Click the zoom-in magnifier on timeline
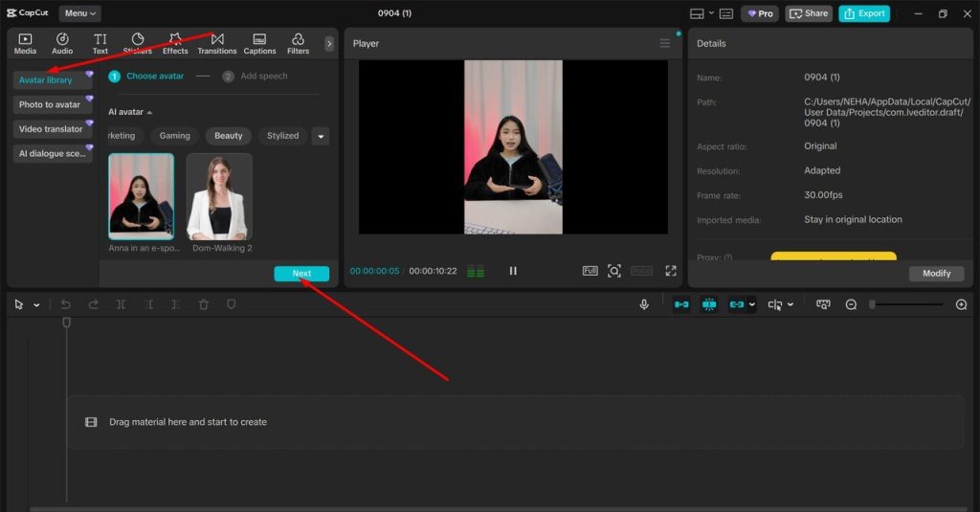Viewport: 980px width, 512px height. [961, 304]
